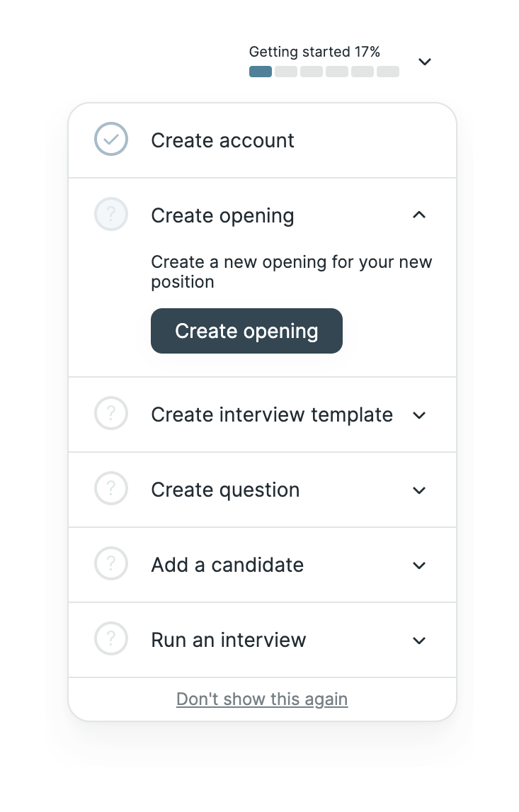Select the question mark icon next to Run an interview
The image size is (519, 812).
point(111,638)
